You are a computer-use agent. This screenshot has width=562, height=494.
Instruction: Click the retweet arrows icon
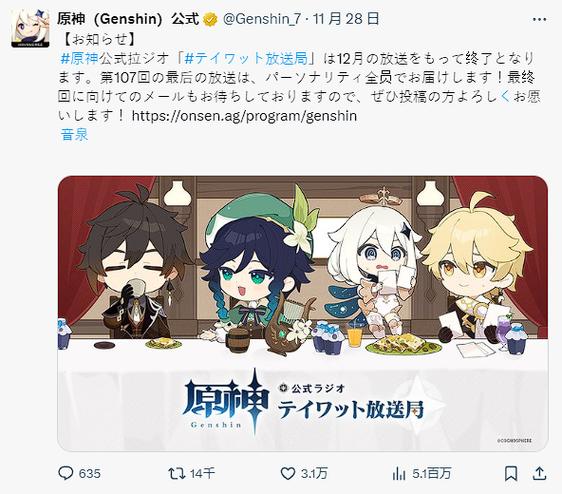(177, 474)
